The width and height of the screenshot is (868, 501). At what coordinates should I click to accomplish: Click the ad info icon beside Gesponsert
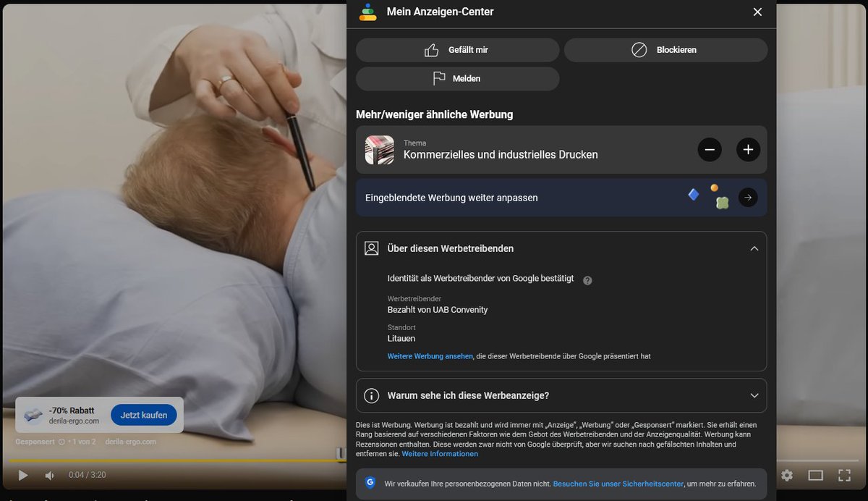(61, 442)
